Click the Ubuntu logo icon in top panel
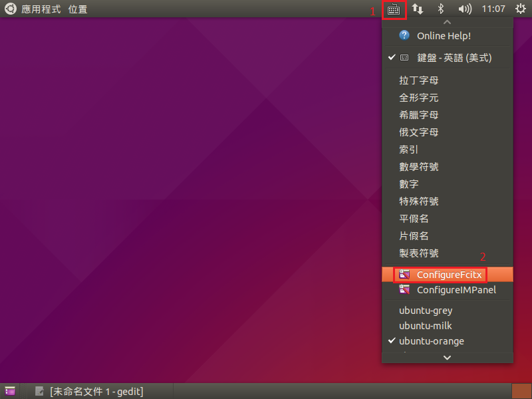The height and width of the screenshot is (399, 532). coord(11,9)
